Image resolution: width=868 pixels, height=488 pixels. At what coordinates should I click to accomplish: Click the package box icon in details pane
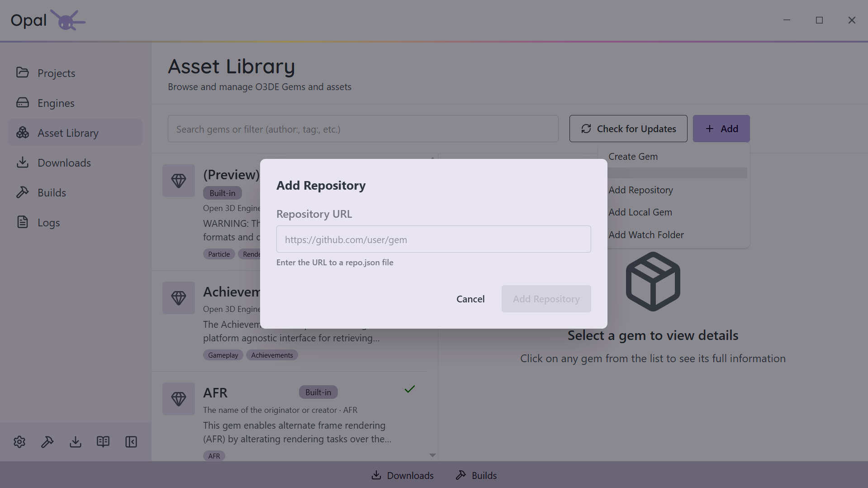pos(653,282)
